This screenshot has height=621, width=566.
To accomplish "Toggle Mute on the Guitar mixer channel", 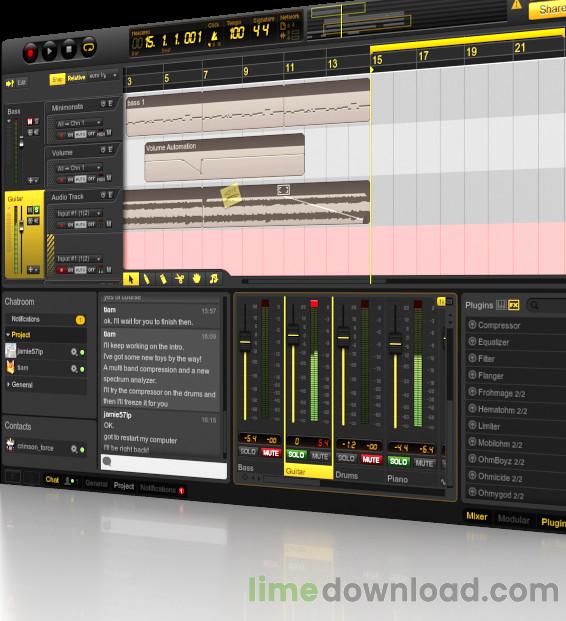I will click(x=319, y=456).
